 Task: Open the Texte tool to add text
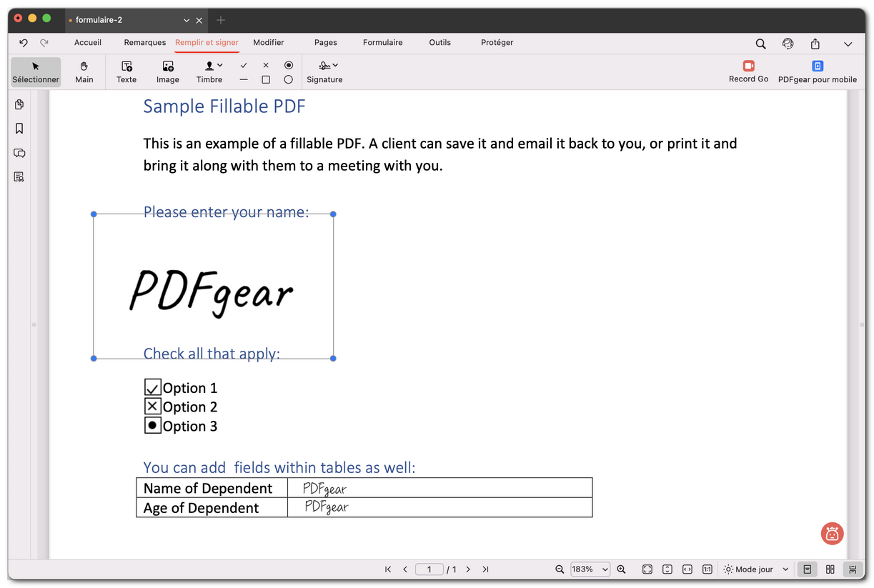coord(126,71)
